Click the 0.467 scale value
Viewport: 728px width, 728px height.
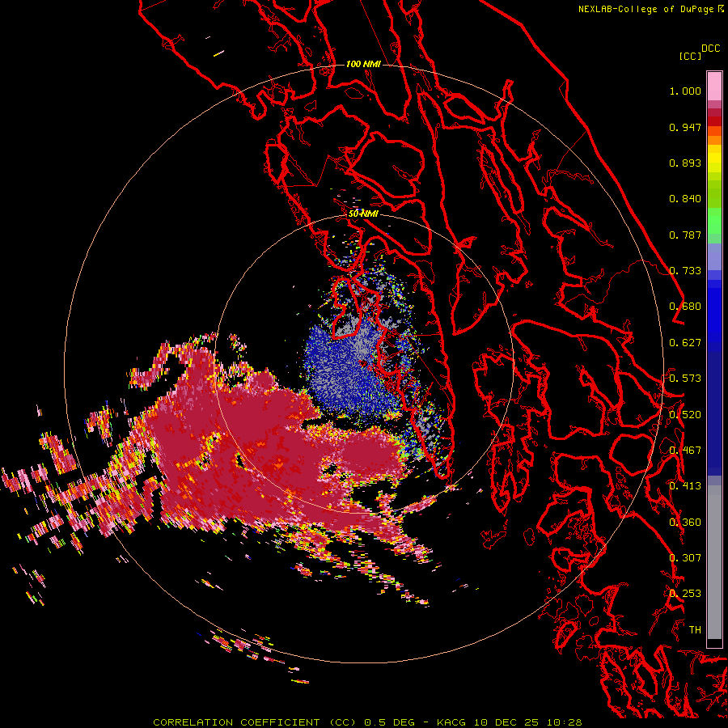(685, 451)
